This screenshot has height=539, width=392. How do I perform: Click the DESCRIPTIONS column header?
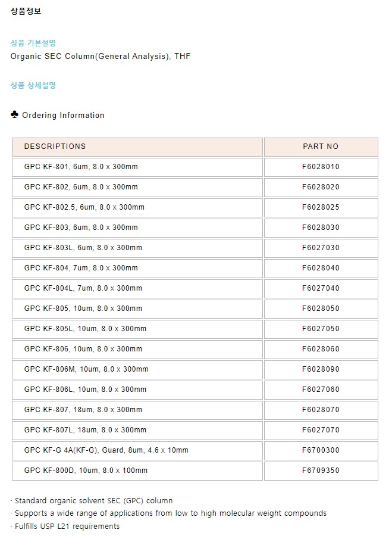55,147
